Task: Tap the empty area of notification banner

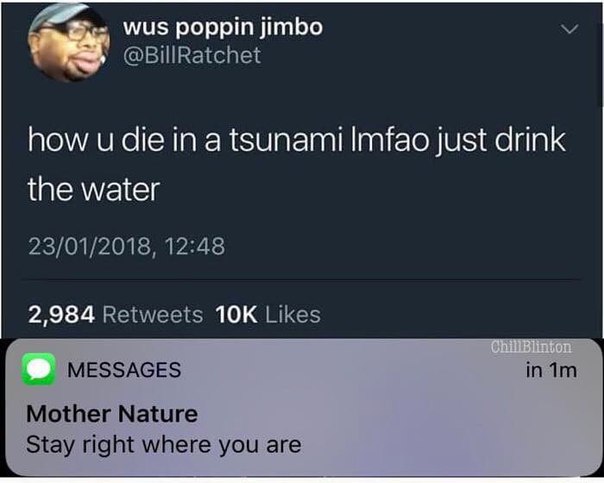Action: pyautogui.click(x=443, y=424)
